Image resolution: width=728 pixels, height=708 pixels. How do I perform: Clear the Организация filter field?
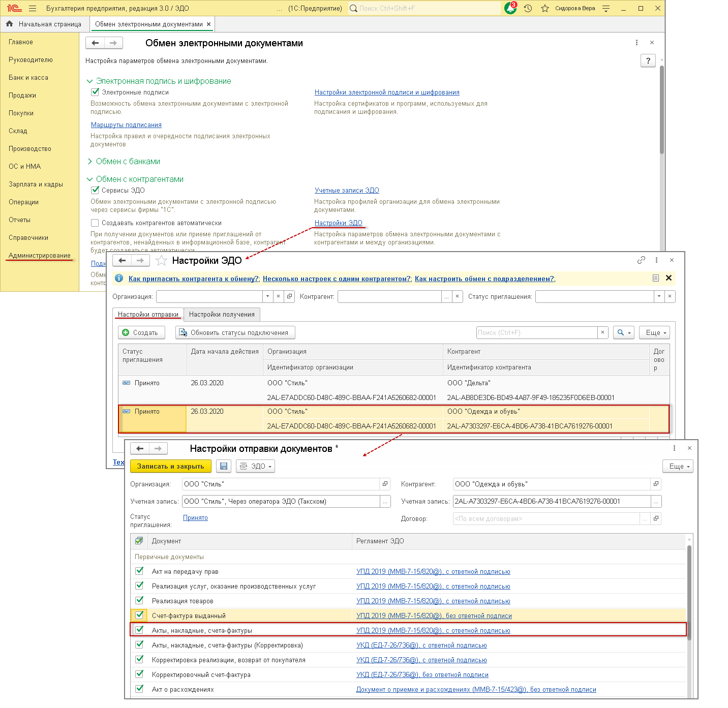click(278, 296)
